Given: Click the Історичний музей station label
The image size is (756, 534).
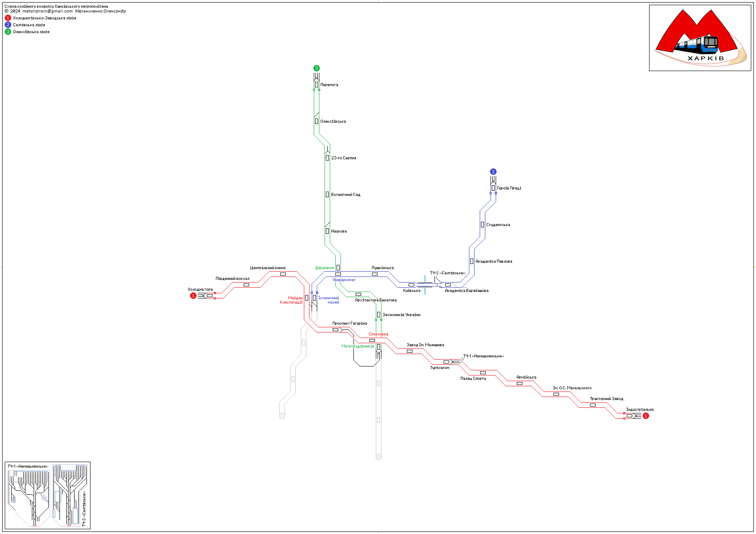Looking at the screenshot, I should click(x=328, y=300).
